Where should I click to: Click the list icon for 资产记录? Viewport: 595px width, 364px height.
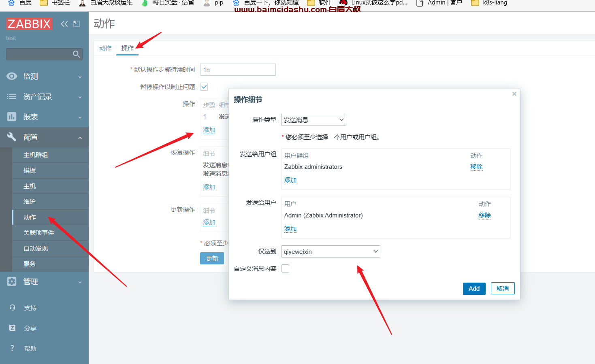click(12, 96)
